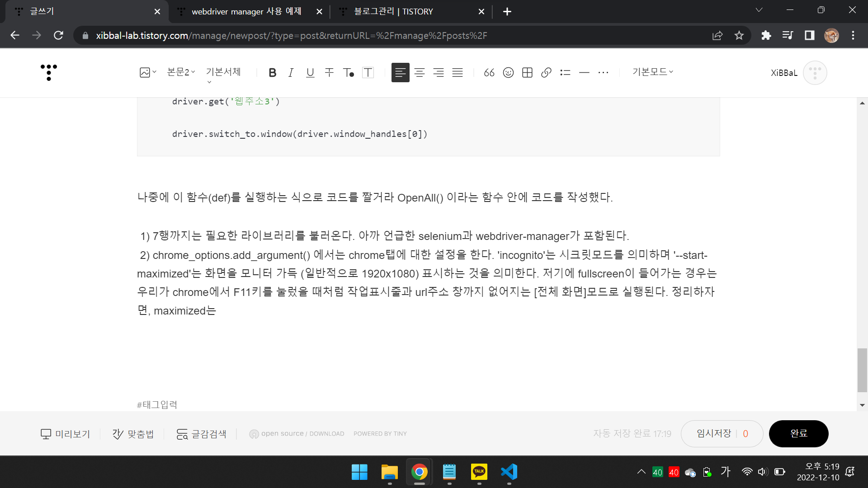Toggle underline text formatting
868x488 pixels.
[310, 72]
